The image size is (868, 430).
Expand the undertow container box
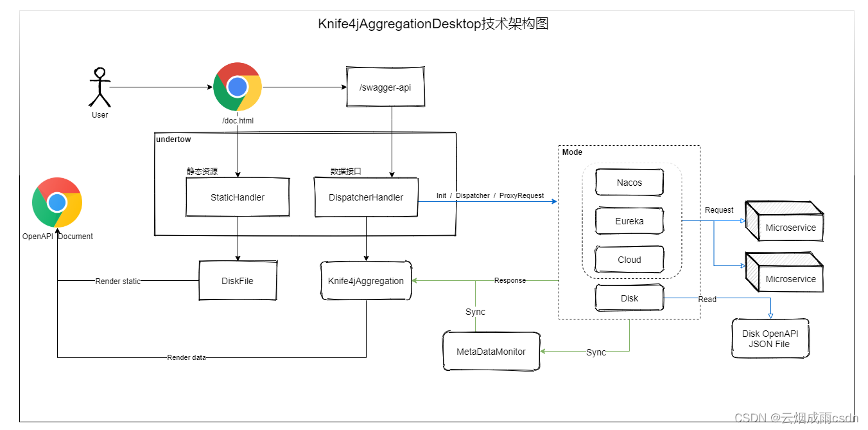tap(173, 139)
